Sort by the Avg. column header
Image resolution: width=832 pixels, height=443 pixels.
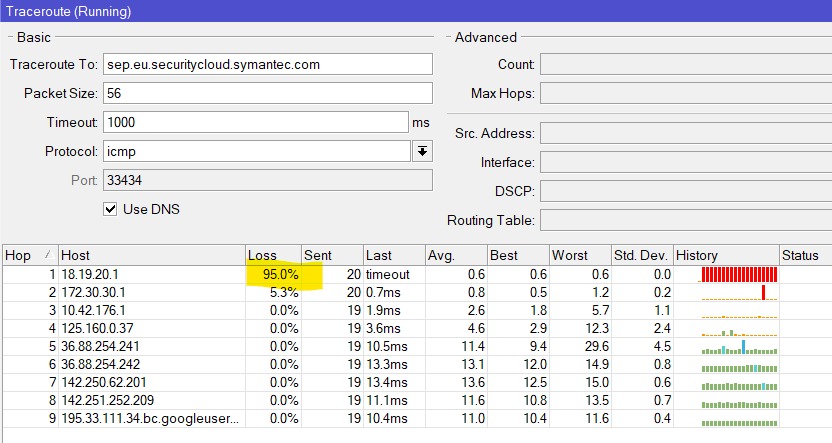click(456, 255)
